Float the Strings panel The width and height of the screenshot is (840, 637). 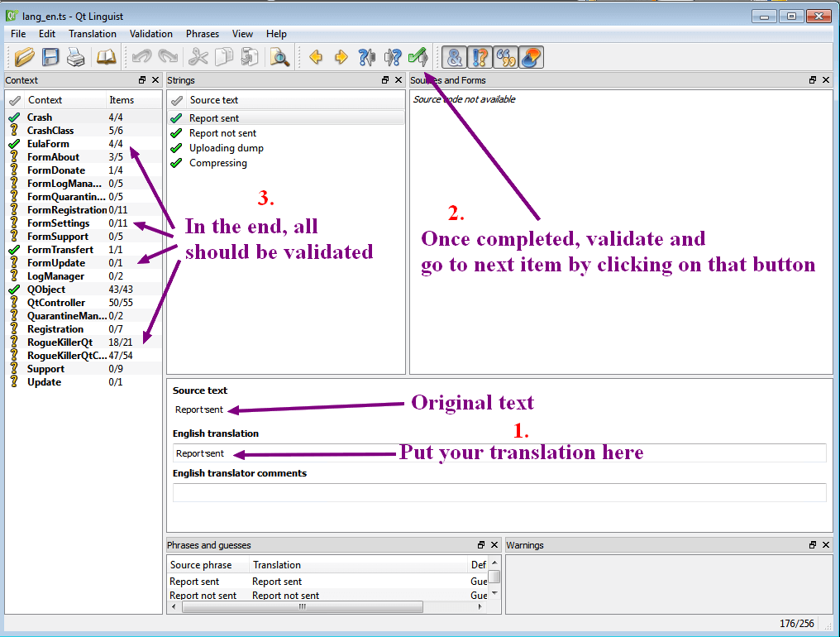(385, 80)
